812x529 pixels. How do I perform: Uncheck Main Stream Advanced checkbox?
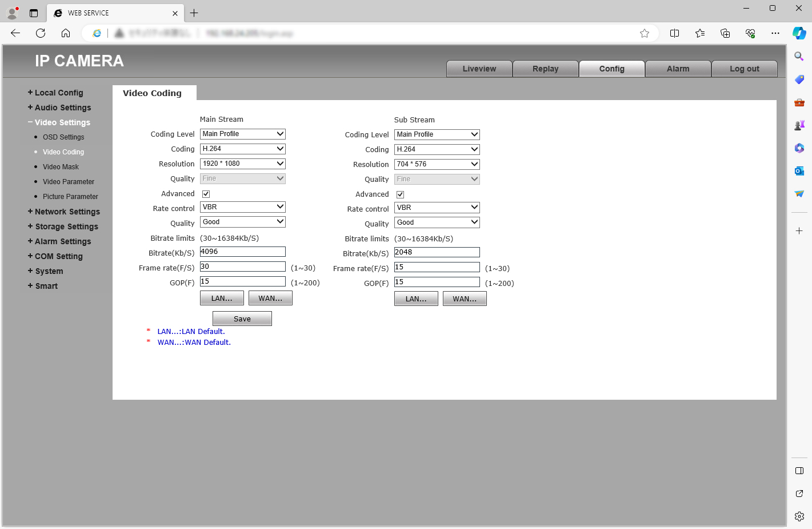(206, 194)
